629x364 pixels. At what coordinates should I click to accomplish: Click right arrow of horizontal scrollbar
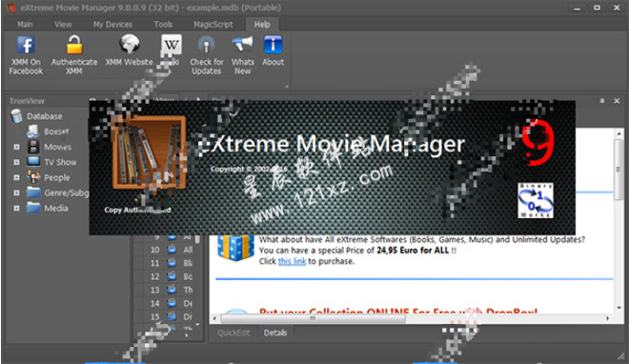tap(608, 318)
